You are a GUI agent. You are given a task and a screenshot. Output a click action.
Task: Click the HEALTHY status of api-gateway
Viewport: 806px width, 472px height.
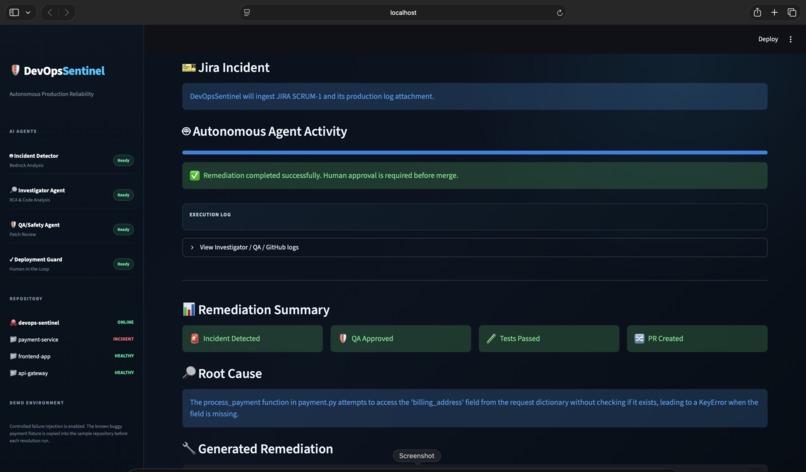[124, 372]
